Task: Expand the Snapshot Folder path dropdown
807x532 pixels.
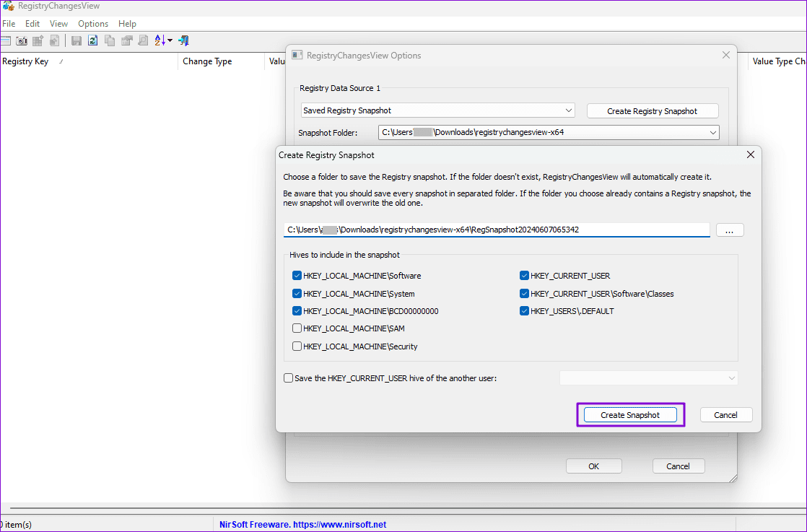Action: pos(713,133)
